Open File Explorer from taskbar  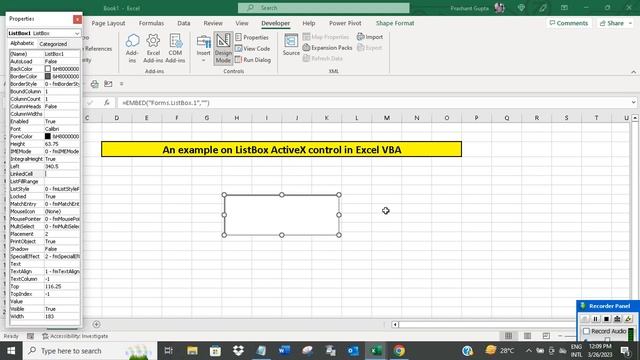click(x=192, y=351)
